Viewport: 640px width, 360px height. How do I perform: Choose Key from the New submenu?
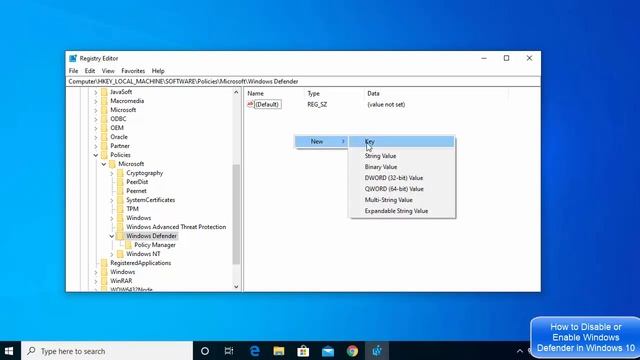click(402, 141)
